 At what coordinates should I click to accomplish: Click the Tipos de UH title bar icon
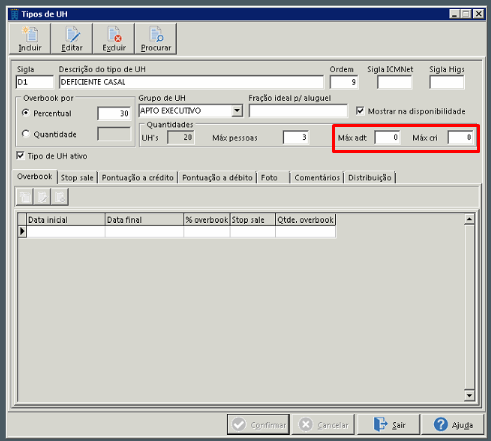click(x=15, y=14)
